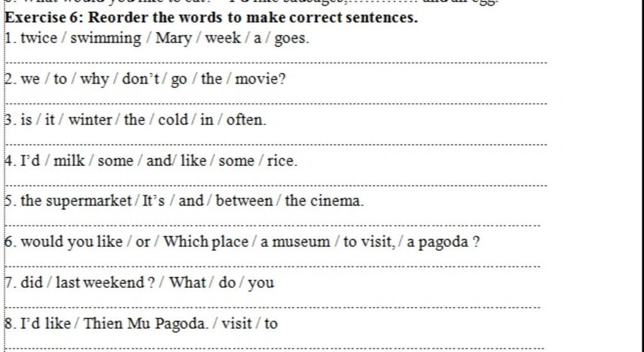The height and width of the screenshot is (352, 644).
Task: Click the answer line under sentence 3
Action: coord(275,145)
